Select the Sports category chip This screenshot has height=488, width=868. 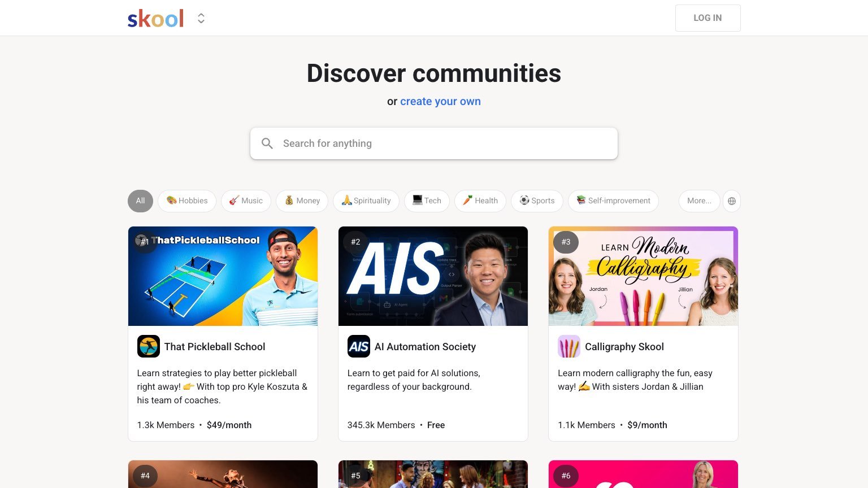[x=537, y=201]
